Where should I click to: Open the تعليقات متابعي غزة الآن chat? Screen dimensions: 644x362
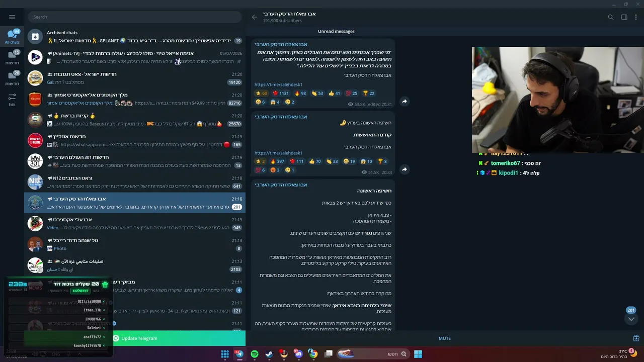click(x=135, y=265)
